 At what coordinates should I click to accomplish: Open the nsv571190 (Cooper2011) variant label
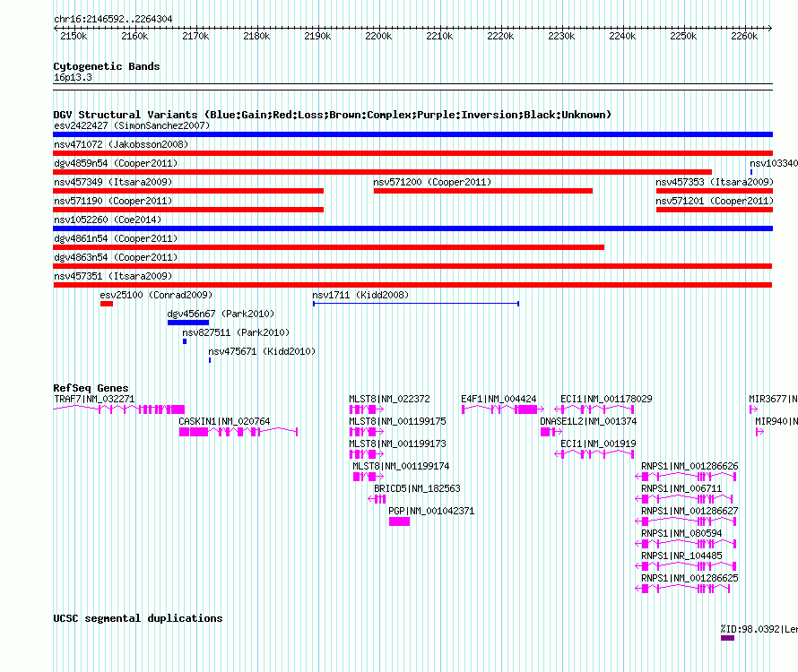(x=113, y=201)
